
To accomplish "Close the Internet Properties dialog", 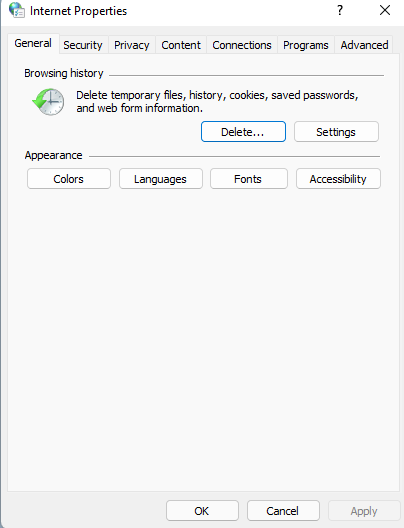I will tap(385, 10).
